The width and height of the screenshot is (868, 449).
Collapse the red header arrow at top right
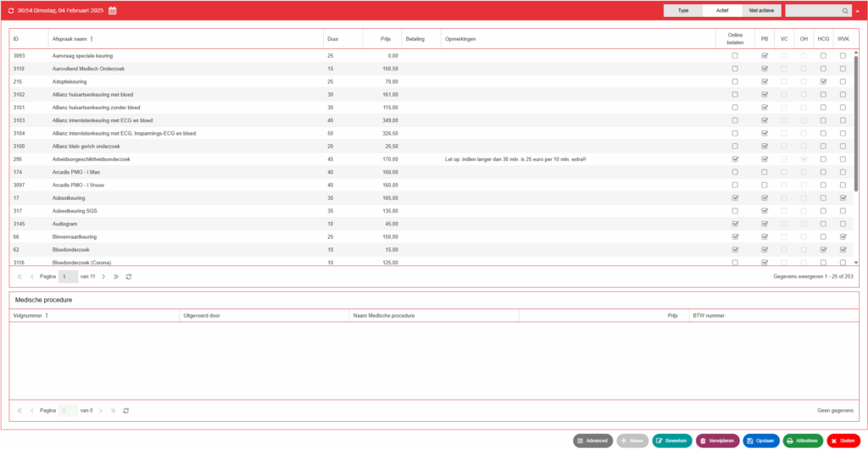pyautogui.click(x=858, y=10)
